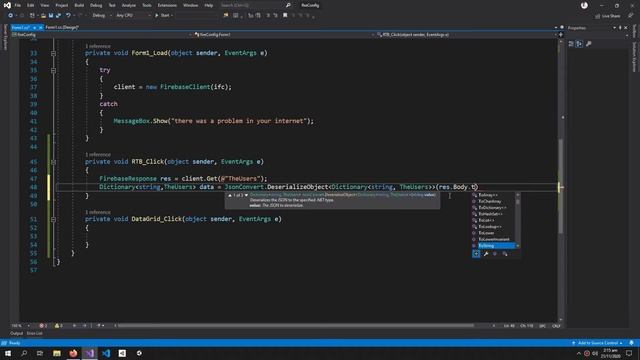Viewport: 640px width, 360px height.
Task: Open the Debug menu
Action: coord(96,5)
